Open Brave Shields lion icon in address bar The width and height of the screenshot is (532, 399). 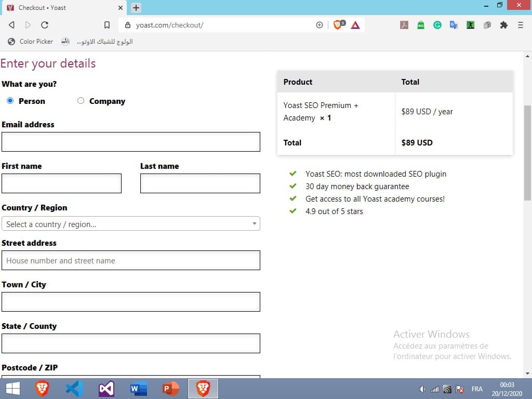pyautogui.click(x=338, y=25)
